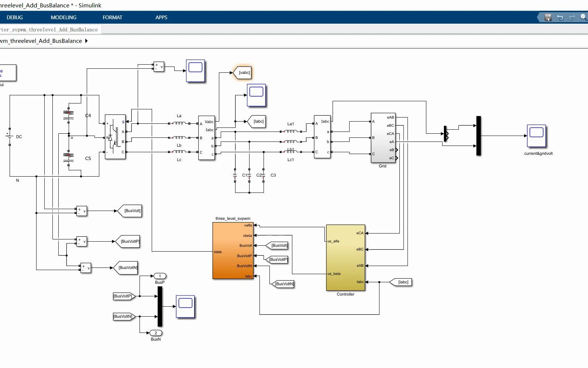
Task: Click the scope next to BusVoltP mux
Action: coord(185,306)
